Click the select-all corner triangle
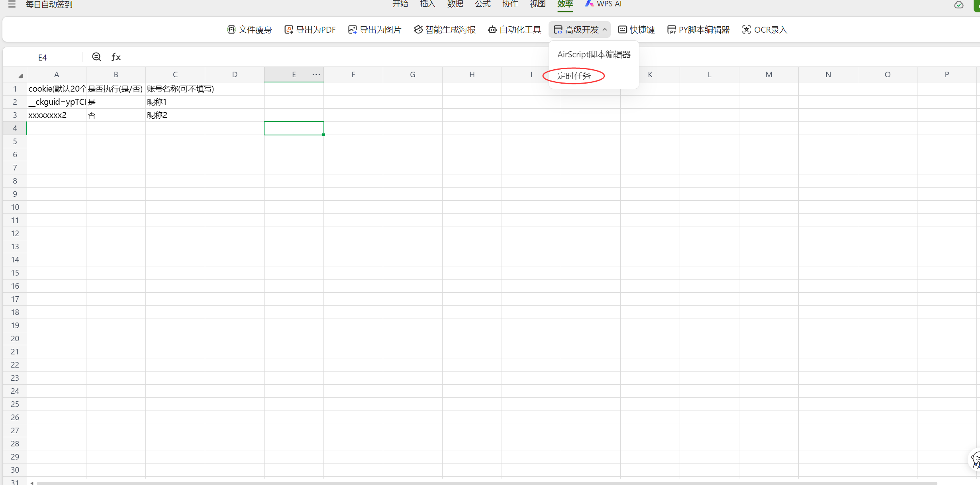Image resolution: width=980 pixels, height=485 pixels. pyautogui.click(x=20, y=76)
